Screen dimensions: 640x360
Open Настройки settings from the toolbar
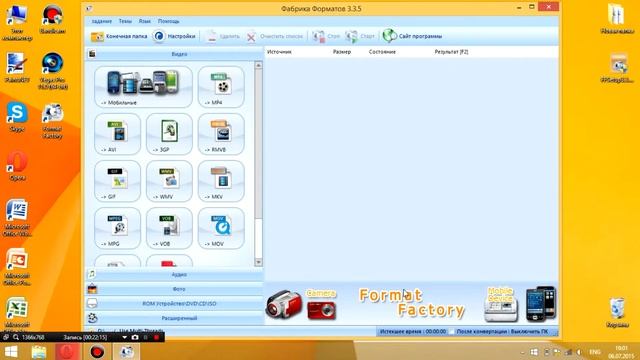point(174,36)
